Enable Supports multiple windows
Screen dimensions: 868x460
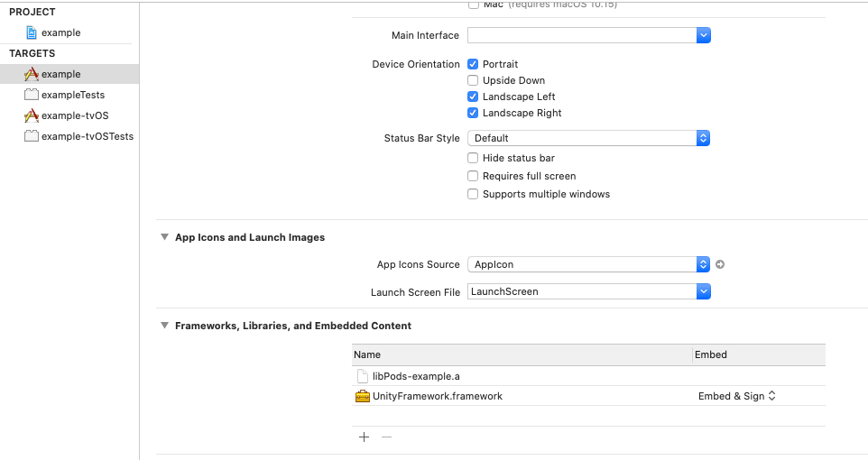point(473,195)
